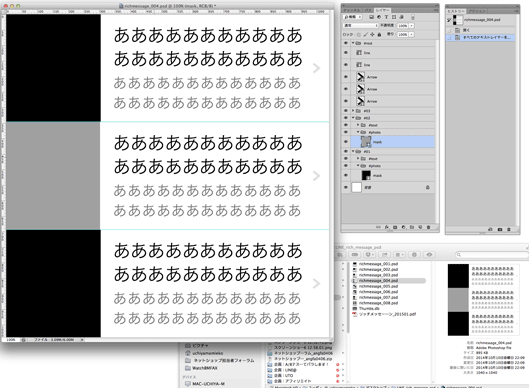Open the layer filter kind dropdown
Image resolution: width=529 pixels, height=388 pixels.
coord(353,17)
